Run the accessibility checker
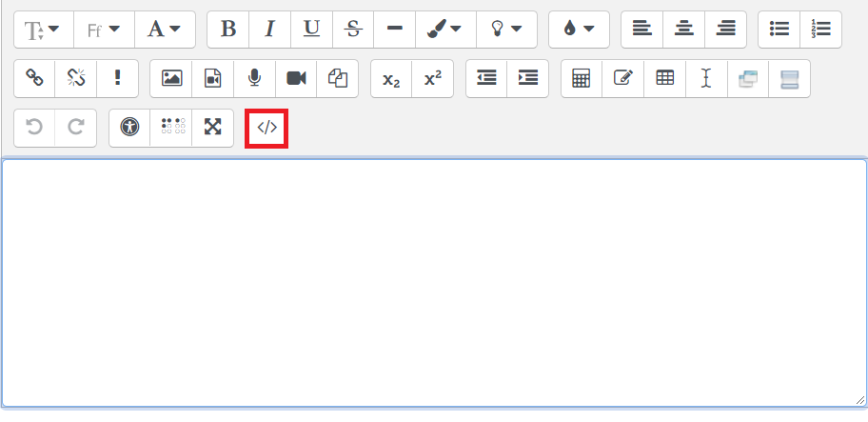868x422 pixels. coord(129,128)
